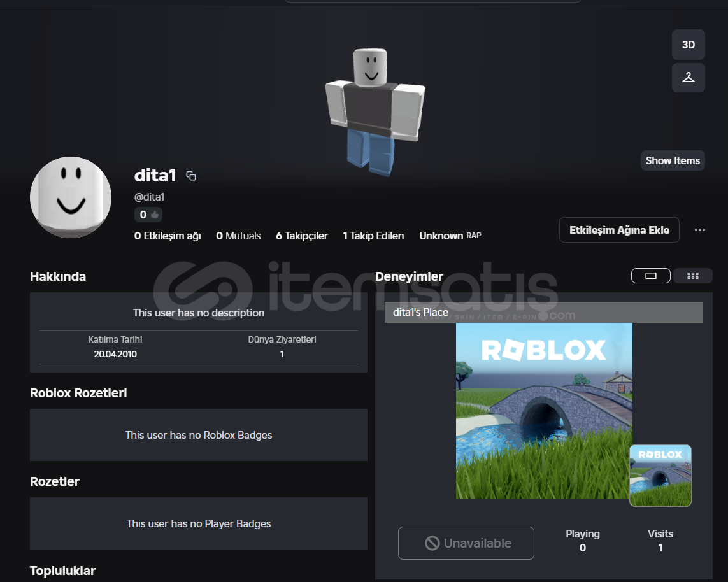Image resolution: width=728 pixels, height=582 pixels.
Task: Open dita1's Place title bar
Action: [x=544, y=313]
